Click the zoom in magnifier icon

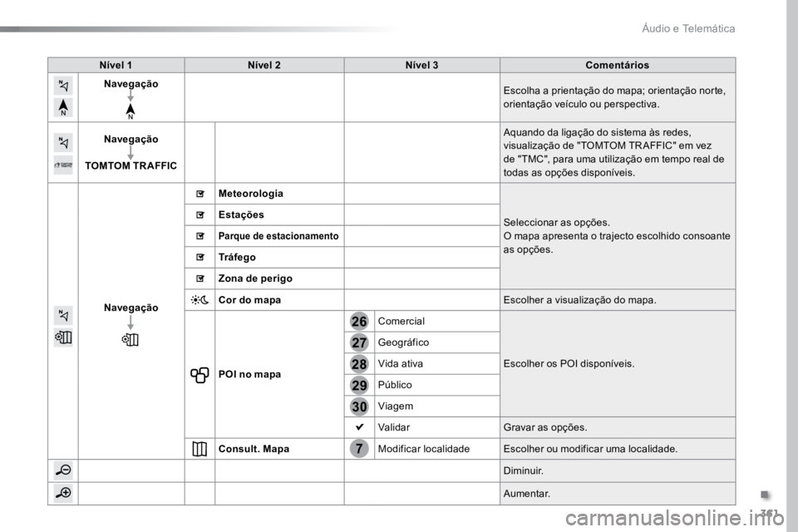[x=63, y=493]
